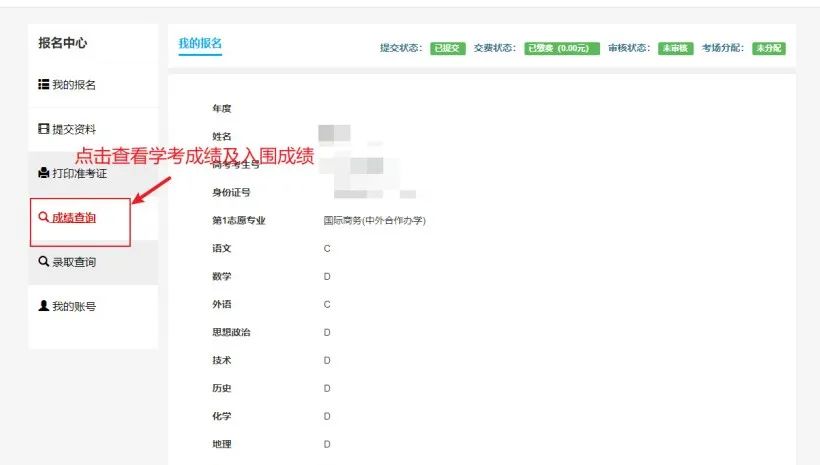
Task: Click the 未分配 exam room badge
Action: tap(768, 48)
